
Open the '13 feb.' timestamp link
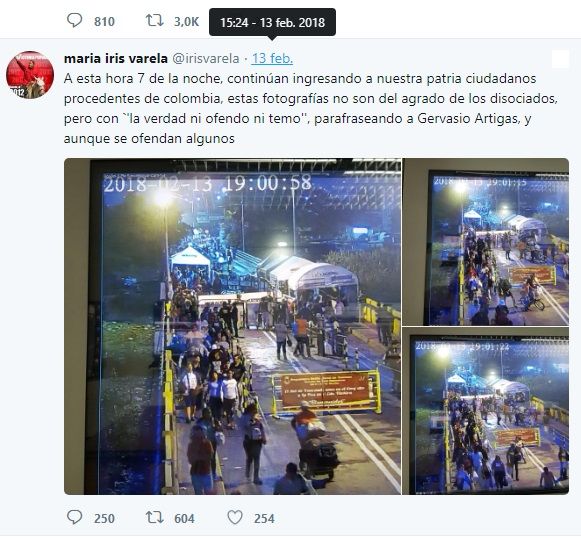click(x=272, y=59)
